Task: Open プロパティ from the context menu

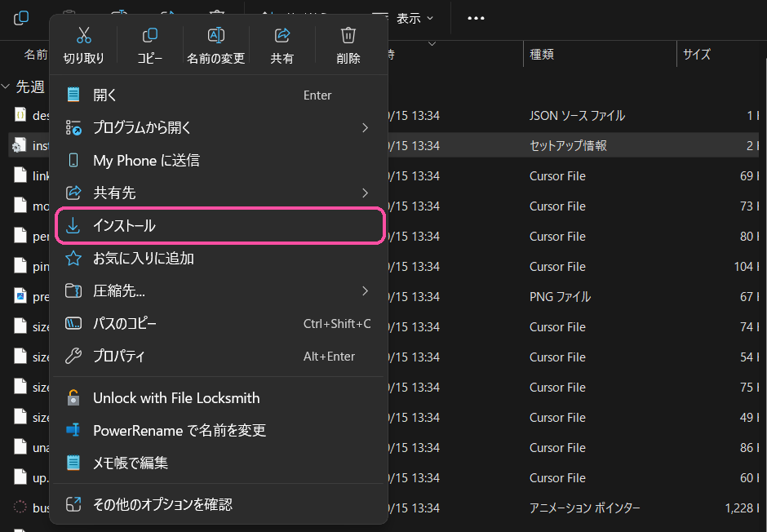Action: click(219, 356)
